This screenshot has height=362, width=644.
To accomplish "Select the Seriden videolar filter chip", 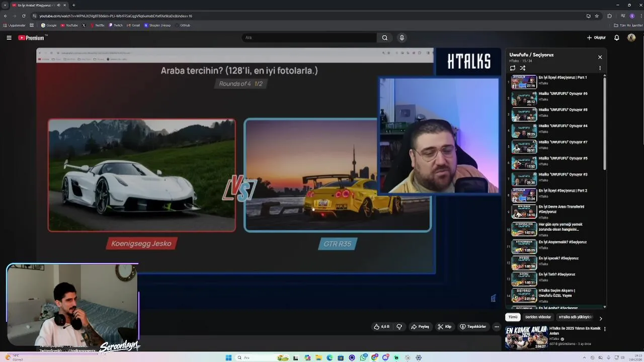I will pos(538,317).
